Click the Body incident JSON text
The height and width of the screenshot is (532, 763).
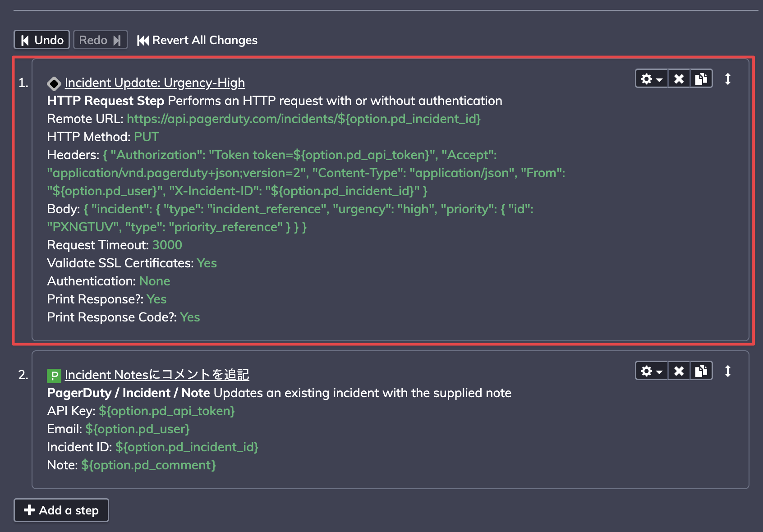tap(290, 218)
